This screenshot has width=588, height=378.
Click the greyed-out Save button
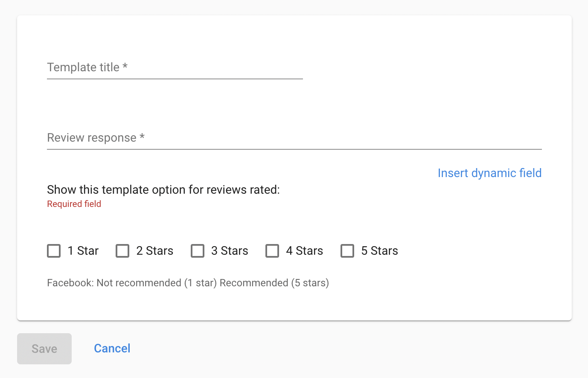44,349
